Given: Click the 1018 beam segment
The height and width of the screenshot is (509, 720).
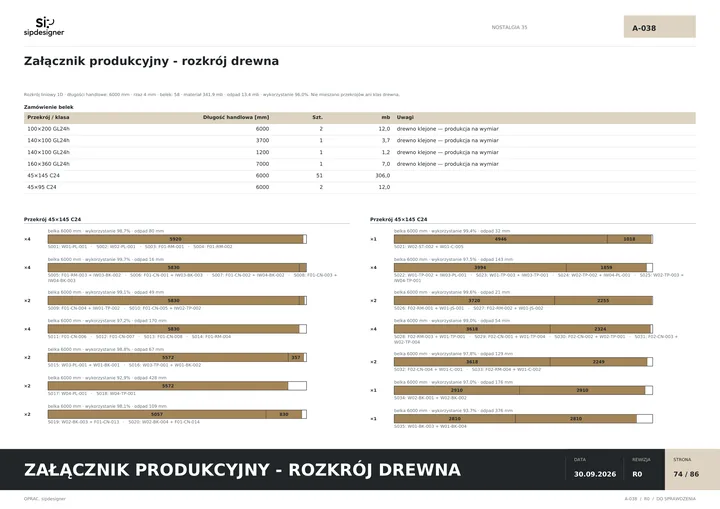Looking at the screenshot, I should pos(629,239).
